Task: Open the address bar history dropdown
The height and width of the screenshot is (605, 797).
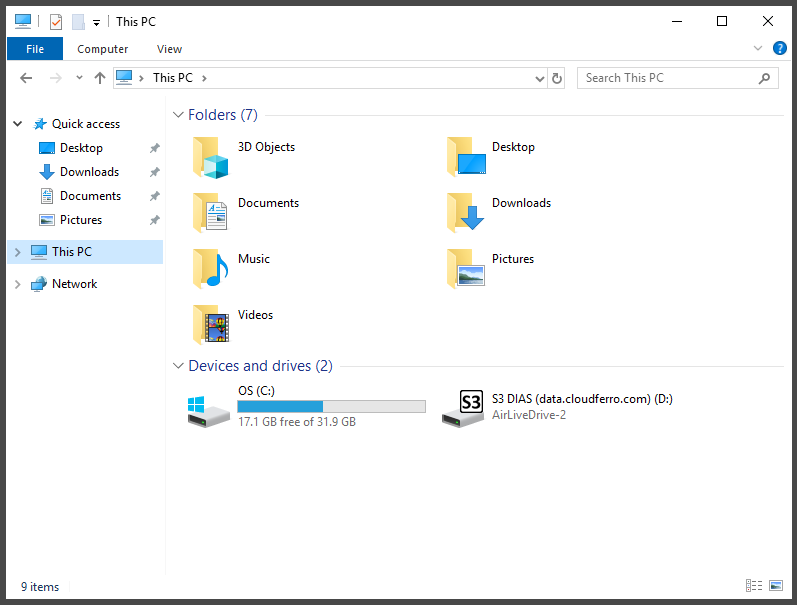Action: [540, 78]
